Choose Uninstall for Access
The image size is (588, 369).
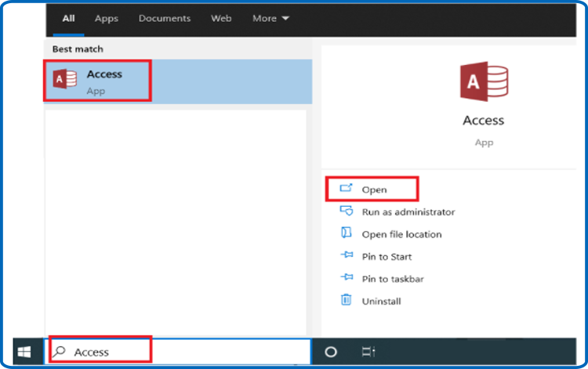[381, 301]
